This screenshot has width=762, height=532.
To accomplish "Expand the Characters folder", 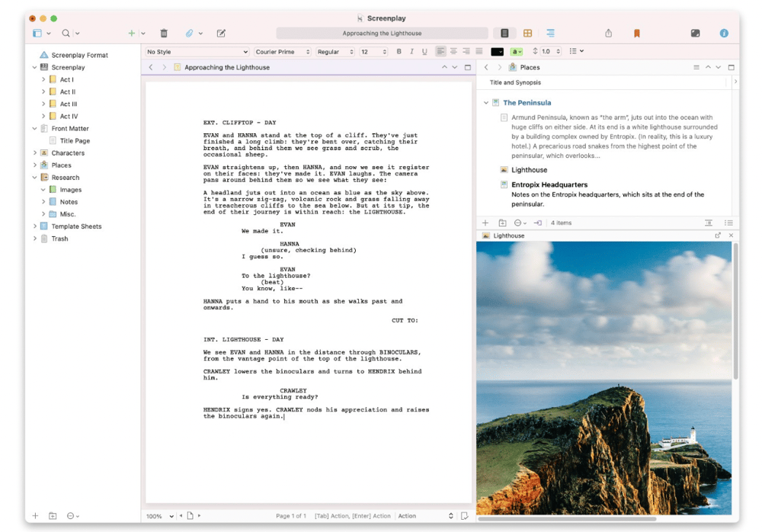I will (34, 152).
